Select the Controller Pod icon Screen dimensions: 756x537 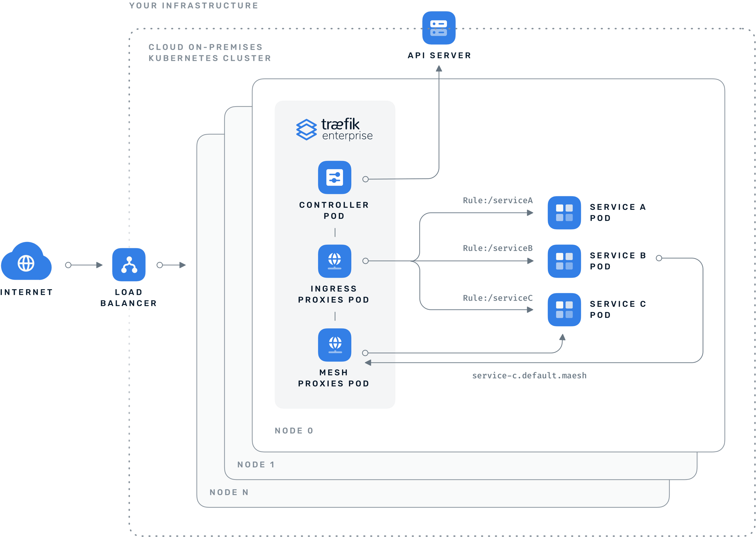[x=334, y=177]
